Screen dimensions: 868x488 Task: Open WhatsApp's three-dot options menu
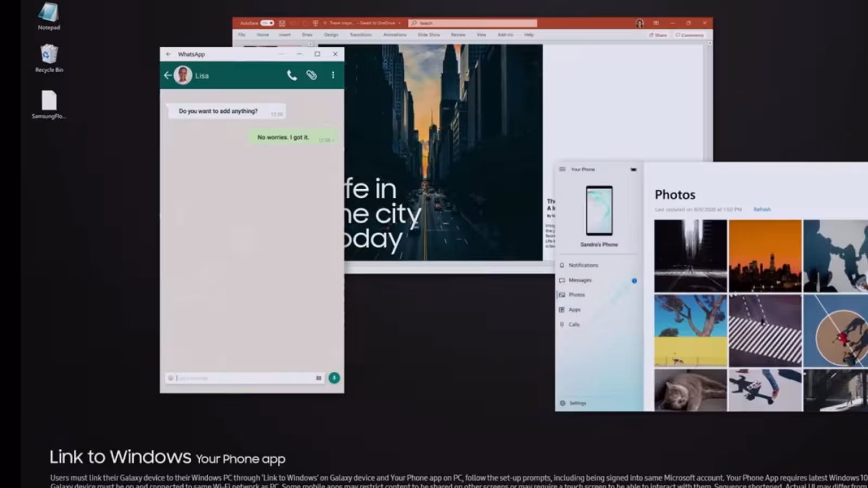coord(333,75)
